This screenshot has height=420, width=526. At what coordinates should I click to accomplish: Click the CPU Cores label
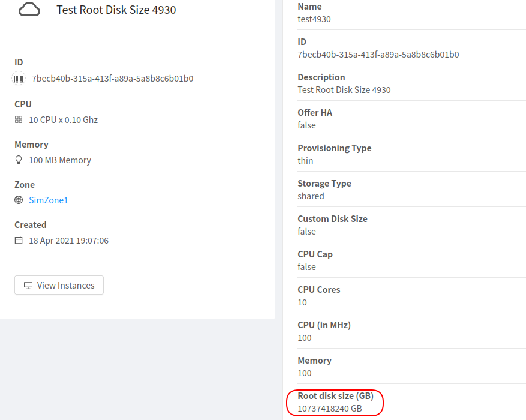[318, 290]
